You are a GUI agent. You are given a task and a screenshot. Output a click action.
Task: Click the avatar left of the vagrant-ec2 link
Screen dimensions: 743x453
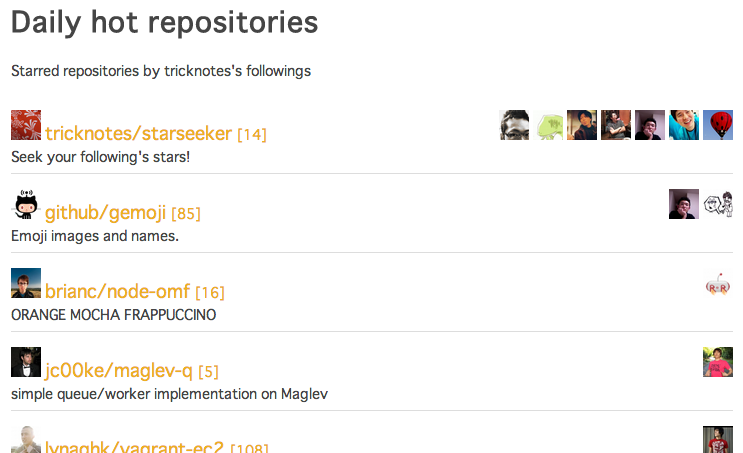click(26, 440)
